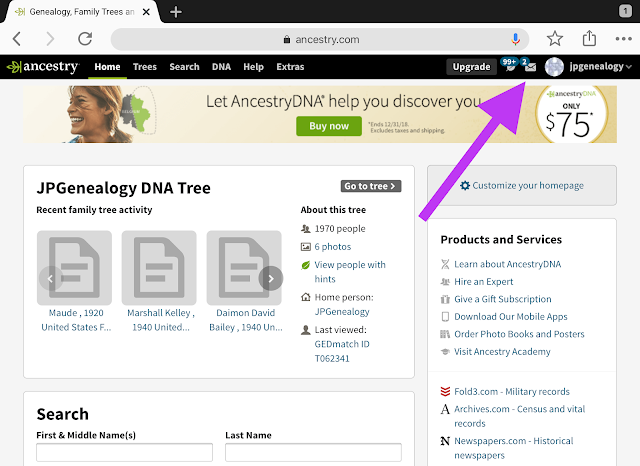Go back with browser back arrow
This screenshot has width=640, height=466.
click(17, 39)
